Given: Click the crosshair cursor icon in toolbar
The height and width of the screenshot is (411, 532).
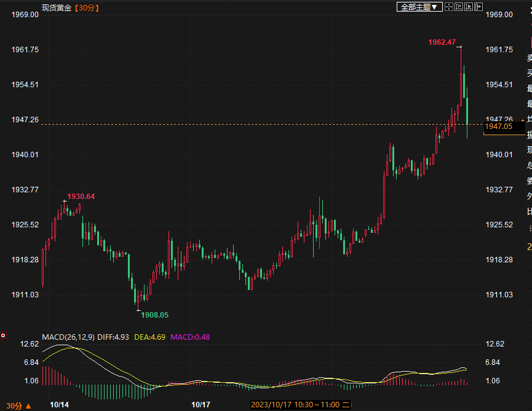Looking at the screenshot, I should [x=449, y=7].
